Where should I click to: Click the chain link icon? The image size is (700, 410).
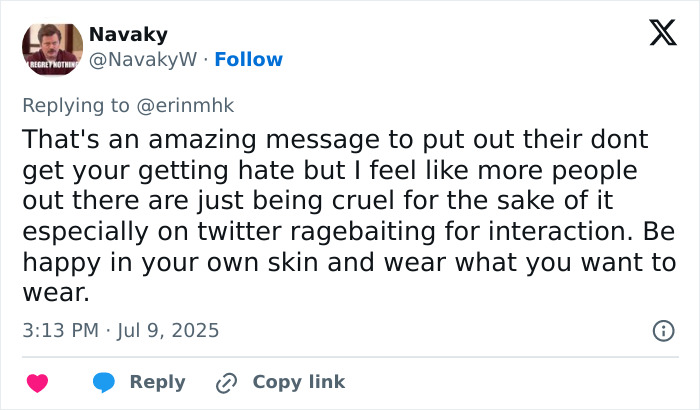[x=227, y=382]
